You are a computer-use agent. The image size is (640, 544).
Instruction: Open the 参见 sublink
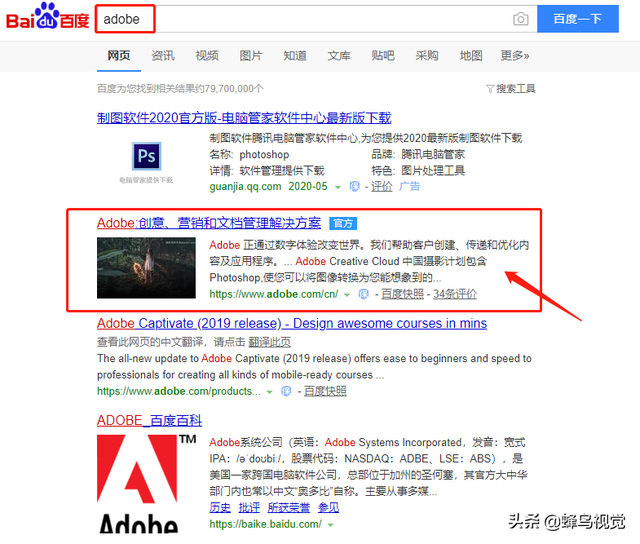(x=329, y=507)
